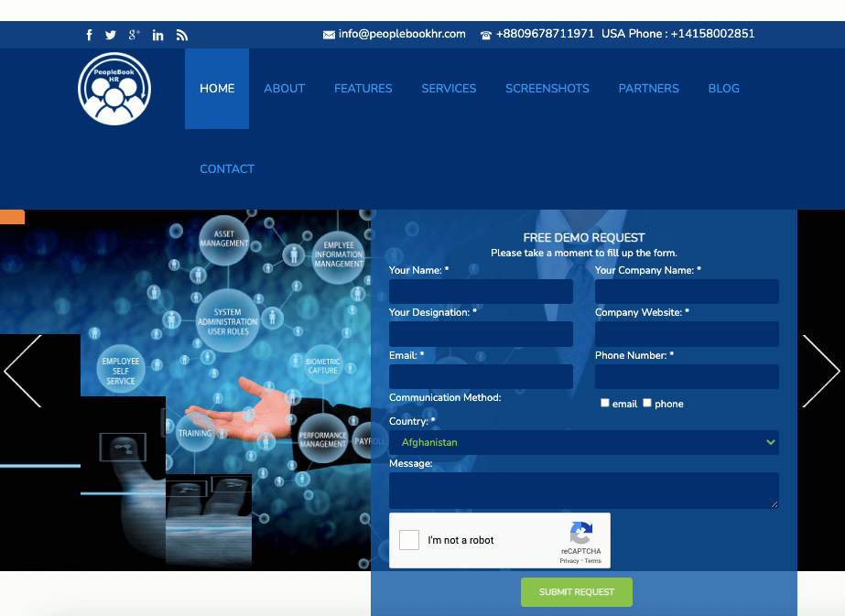Open the Services menu item
The image size is (845, 616).
(x=449, y=89)
